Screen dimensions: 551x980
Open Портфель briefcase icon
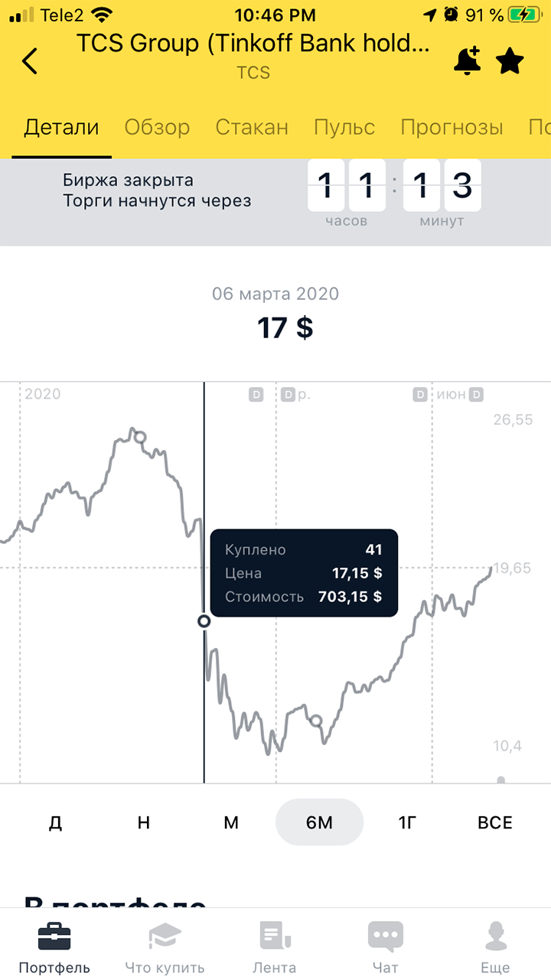pyautogui.click(x=54, y=937)
